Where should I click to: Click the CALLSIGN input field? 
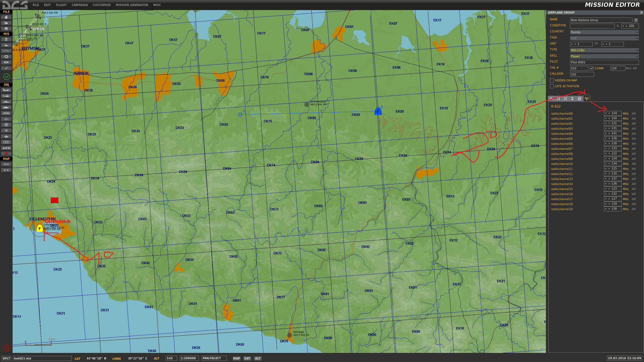pos(582,74)
